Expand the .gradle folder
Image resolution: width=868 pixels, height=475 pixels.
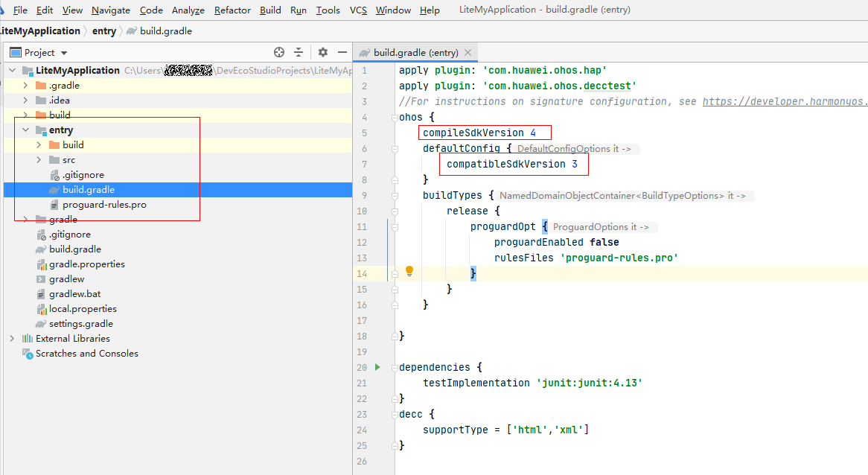(x=25, y=86)
